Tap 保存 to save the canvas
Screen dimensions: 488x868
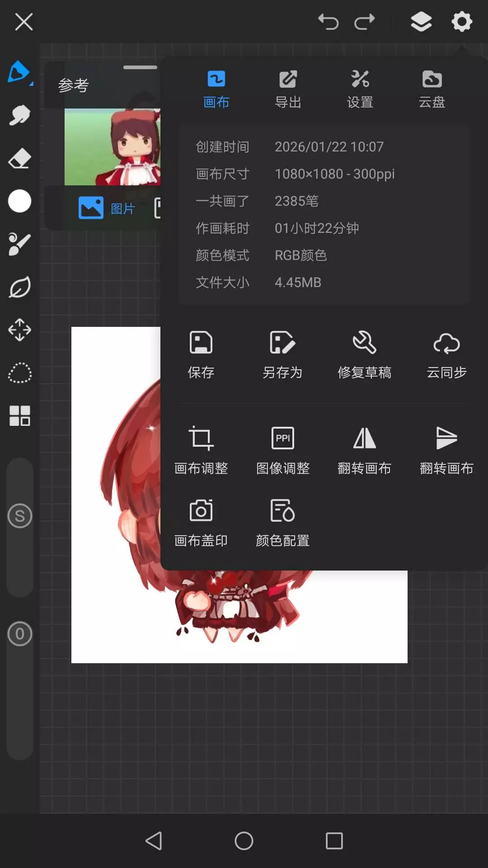[x=201, y=355]
